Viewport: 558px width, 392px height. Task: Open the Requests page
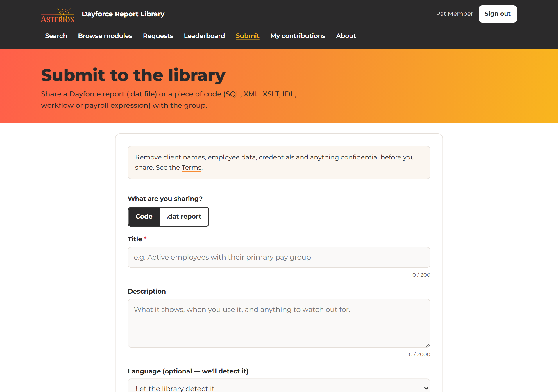click(158, 36)
